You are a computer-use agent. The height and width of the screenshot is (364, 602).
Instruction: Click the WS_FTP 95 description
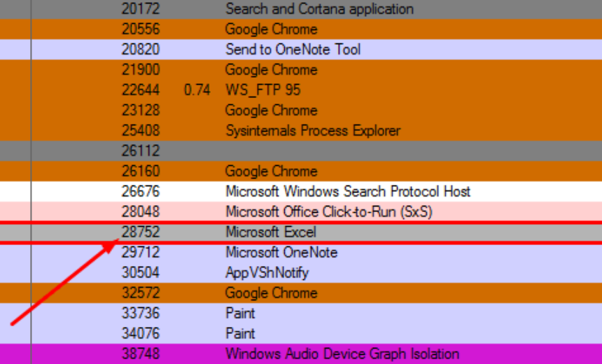tap(263, 90)
